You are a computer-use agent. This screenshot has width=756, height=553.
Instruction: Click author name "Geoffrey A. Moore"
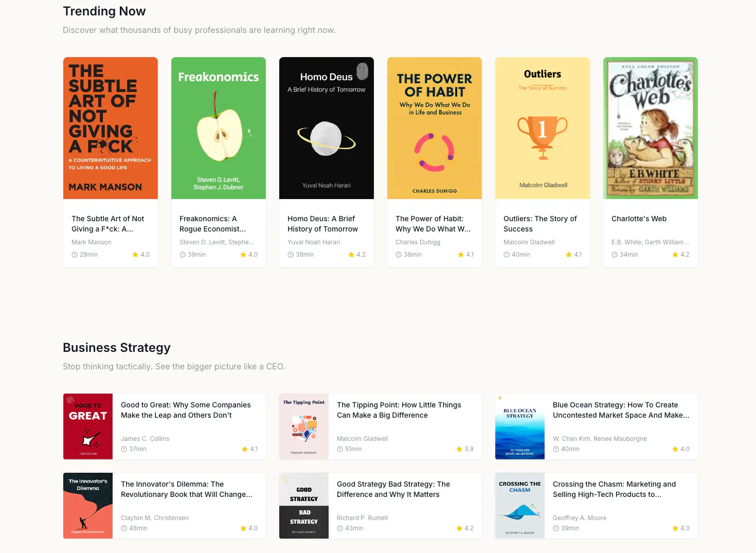tap(580, 518)
